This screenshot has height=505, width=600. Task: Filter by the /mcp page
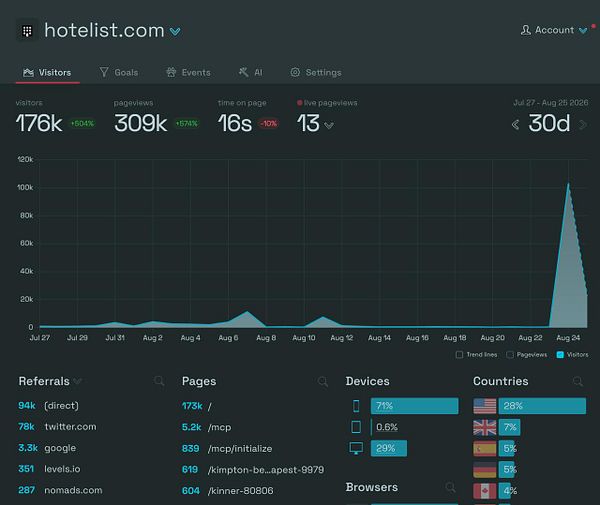[x=255, y=427]
